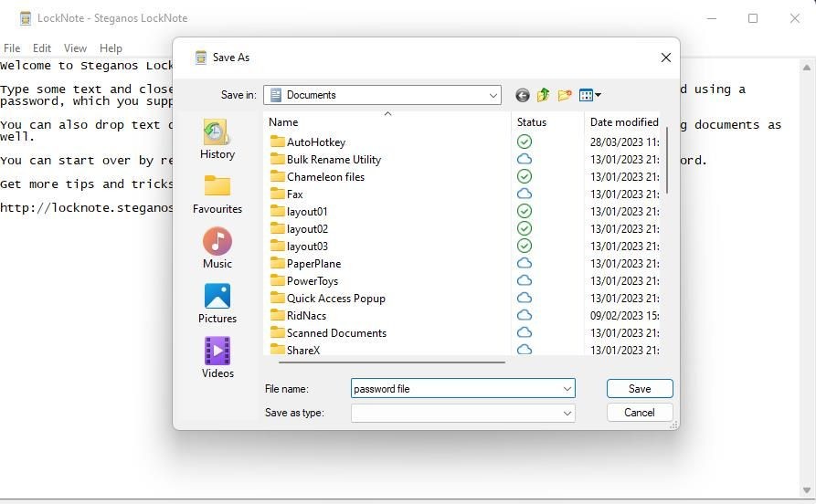Click the Back arrow icon in Save As toolbar

[x=523, y=95]
